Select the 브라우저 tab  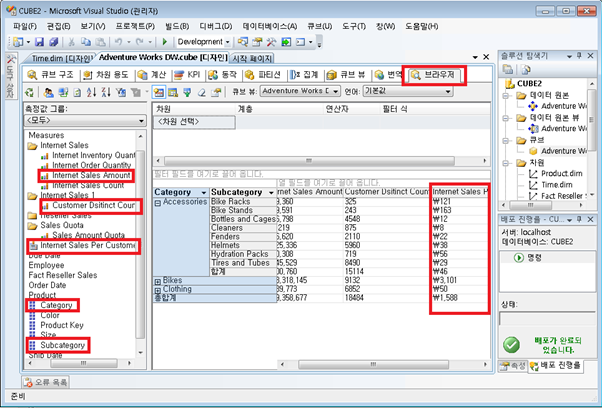coord(433,75)
